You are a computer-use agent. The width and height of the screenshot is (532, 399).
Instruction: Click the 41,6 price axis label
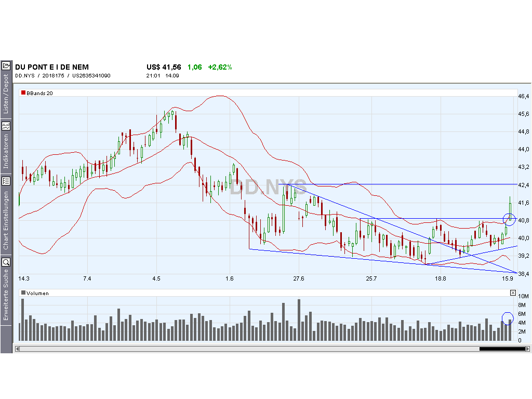[524, 203]
